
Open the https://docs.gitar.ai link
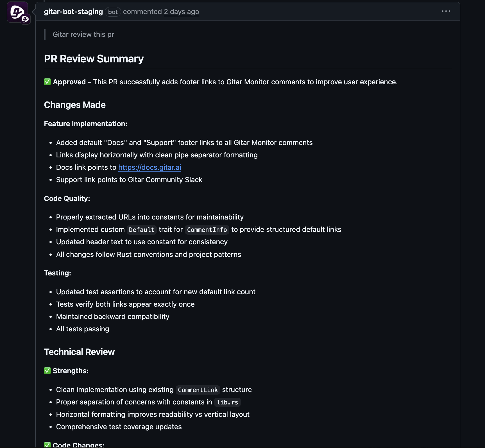[149, 167]
